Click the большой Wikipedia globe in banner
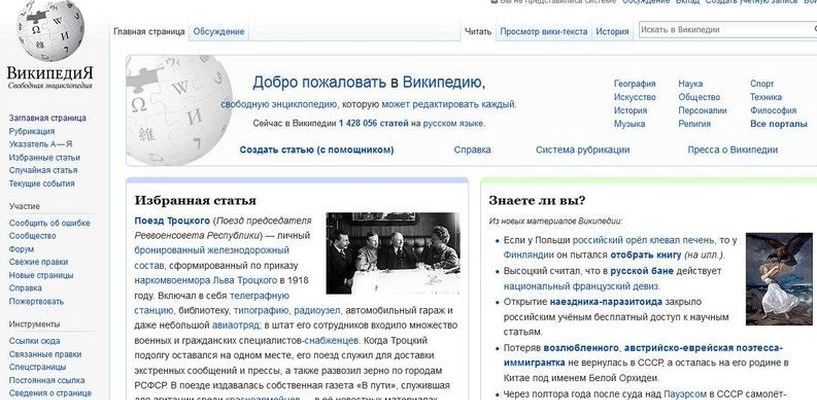Image resolution: width=817 pixels, height=400 pixels. click(x=179, y=110)
